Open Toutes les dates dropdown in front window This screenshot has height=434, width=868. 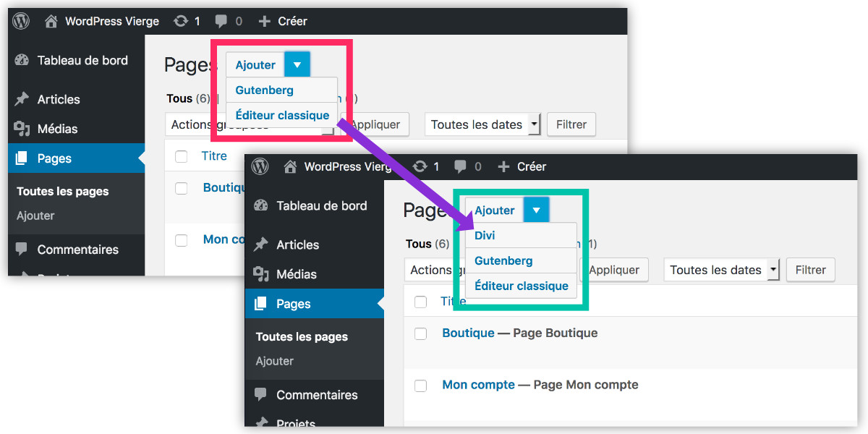(x=722, y=270)
